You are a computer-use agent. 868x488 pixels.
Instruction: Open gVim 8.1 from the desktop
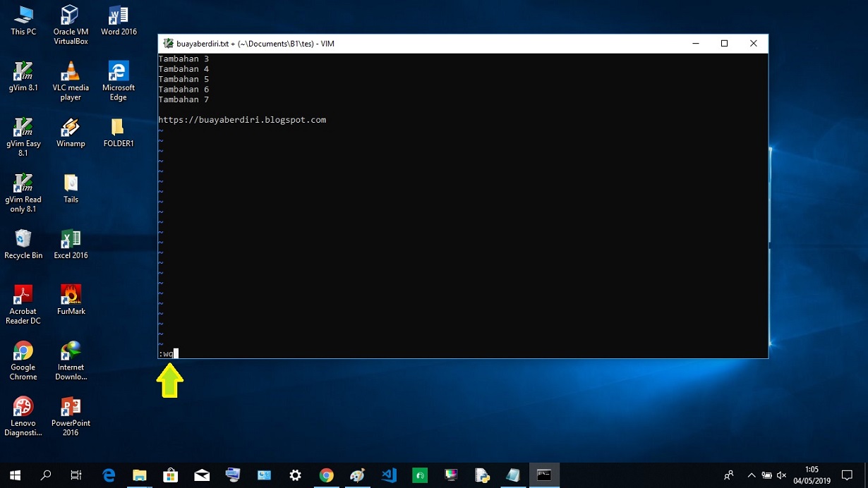(23, 73)
